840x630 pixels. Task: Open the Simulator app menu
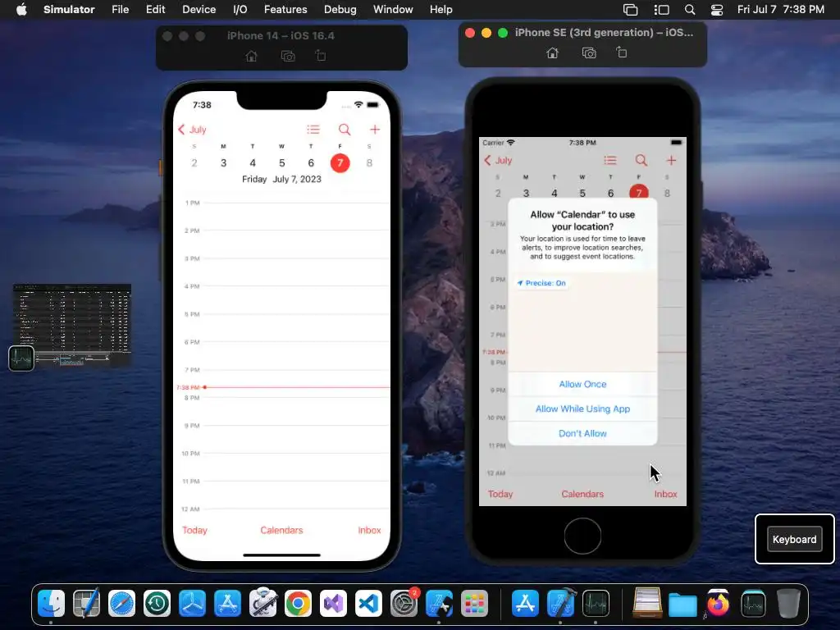pos(69,10)
